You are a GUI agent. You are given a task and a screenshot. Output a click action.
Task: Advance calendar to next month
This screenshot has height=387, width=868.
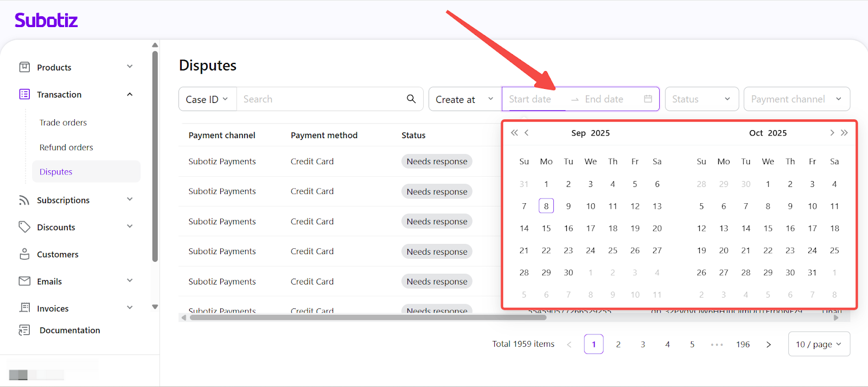click(x=832, y=133)
